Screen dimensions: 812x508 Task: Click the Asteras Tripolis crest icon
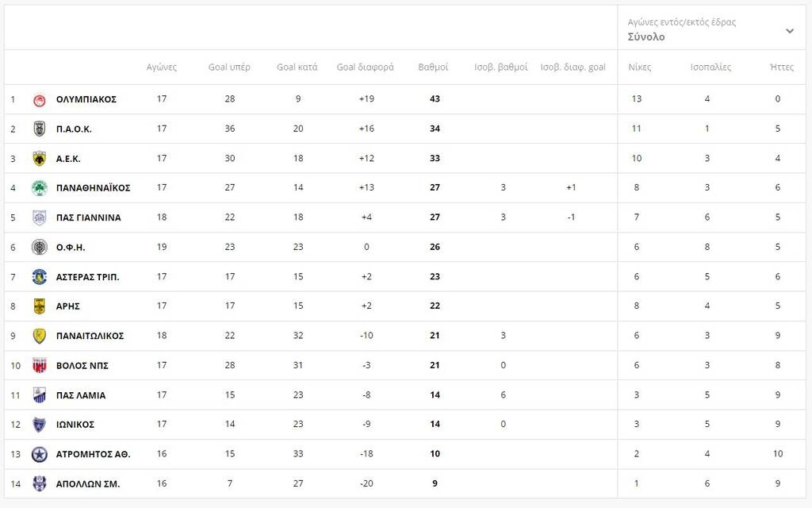(39, 276)
